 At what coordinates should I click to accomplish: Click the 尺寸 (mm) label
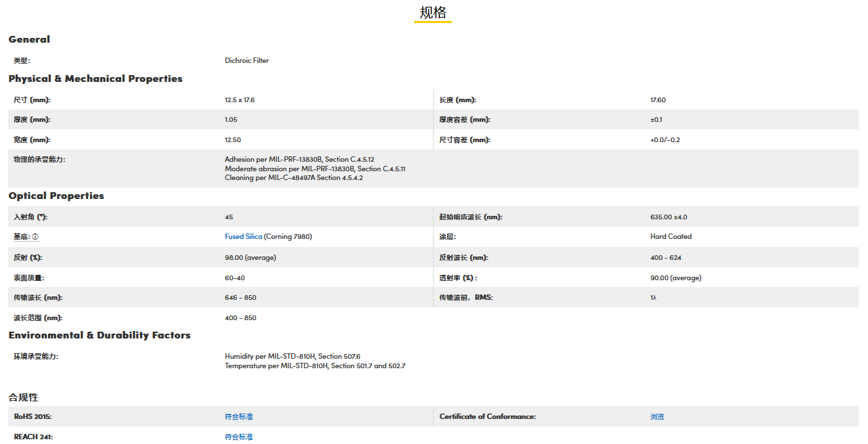pos(32,100)
